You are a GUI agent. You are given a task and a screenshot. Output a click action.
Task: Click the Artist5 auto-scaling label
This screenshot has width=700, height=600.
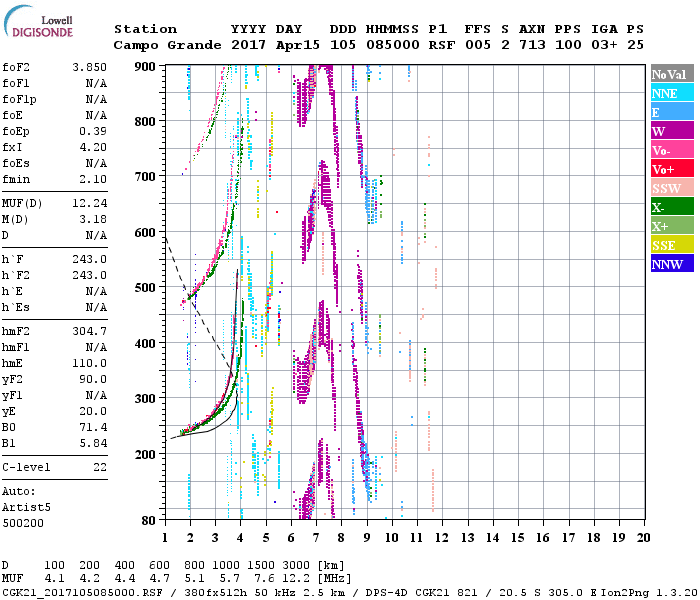pyautogui.click(x=26, y=508)
